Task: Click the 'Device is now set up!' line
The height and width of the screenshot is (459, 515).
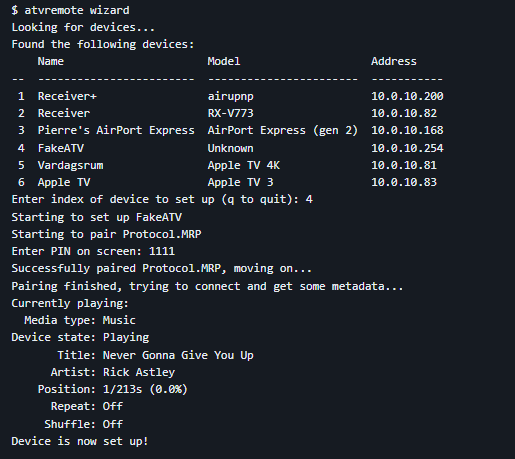Action: click(80, 441)
